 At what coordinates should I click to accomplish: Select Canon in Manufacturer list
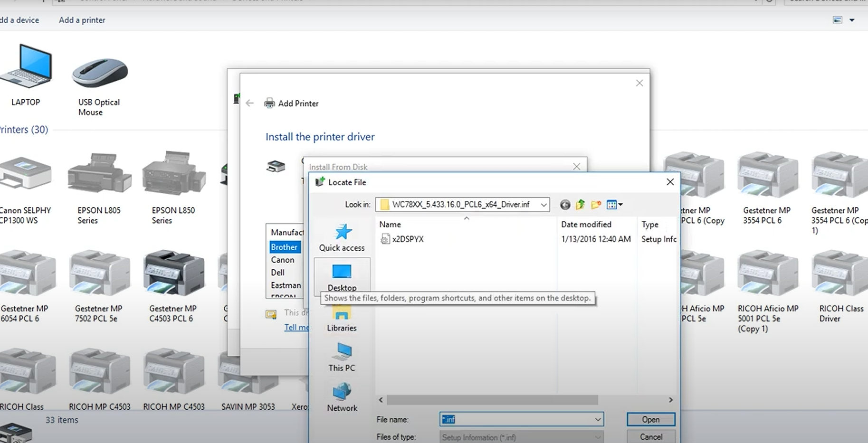[x=283, y=260]
